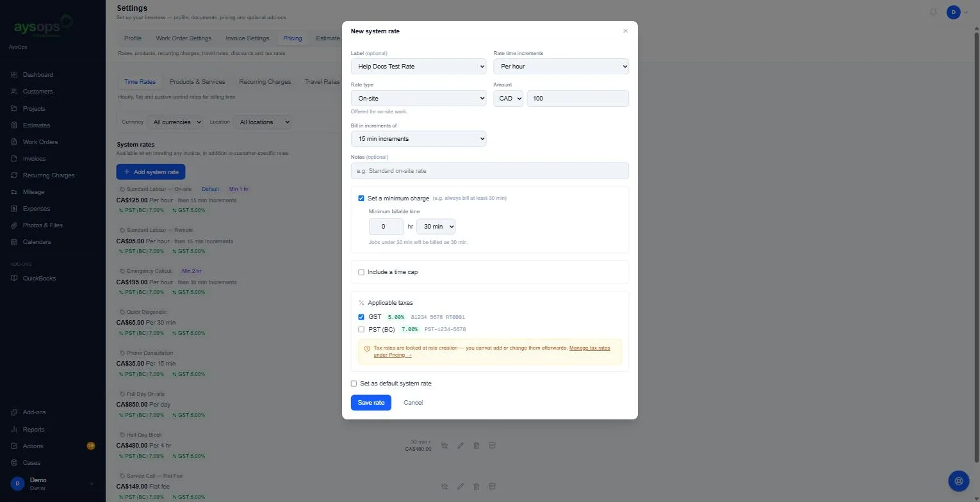Delete the Half-Day Block rate via trash icon
The height and width of the screenshot is (502, 980).
[476, 446]
